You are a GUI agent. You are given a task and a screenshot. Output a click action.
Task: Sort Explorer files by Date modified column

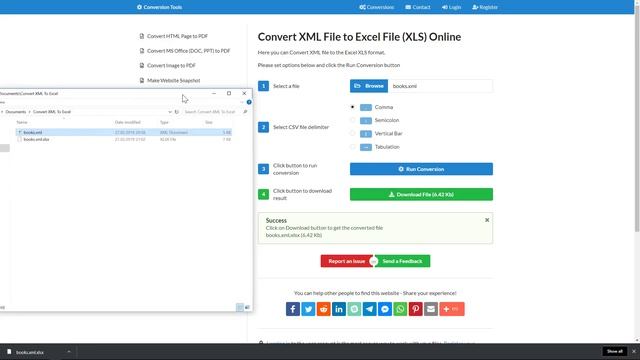(x=128, y=122)
